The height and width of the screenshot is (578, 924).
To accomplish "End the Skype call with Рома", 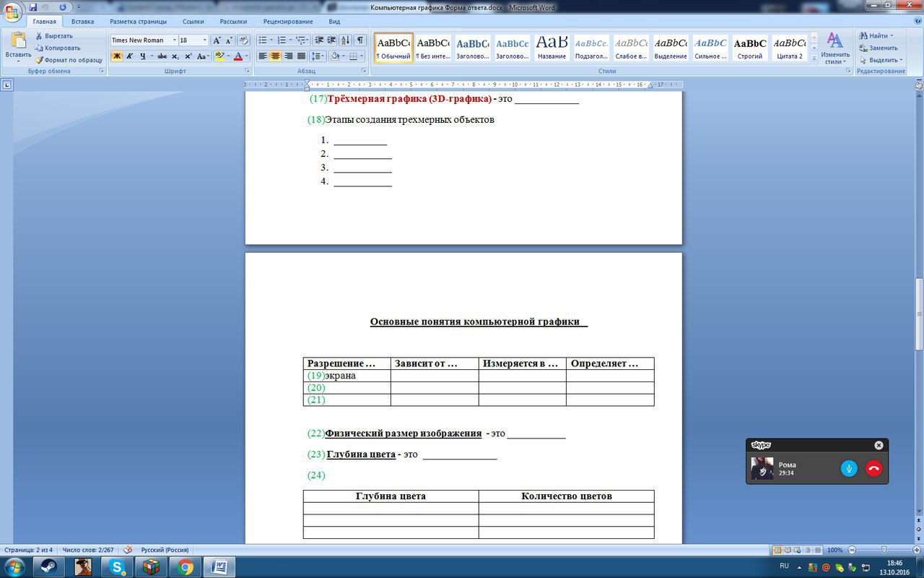I will (873, 469).
